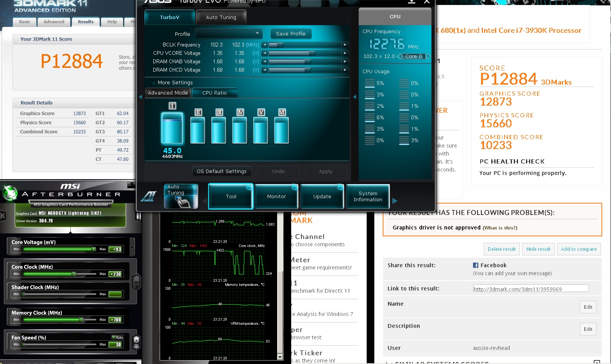Screen dimensions: 611x364
Task: Switch to the TurboV tab
Action: pyautogui.click(x=170, y=17)
